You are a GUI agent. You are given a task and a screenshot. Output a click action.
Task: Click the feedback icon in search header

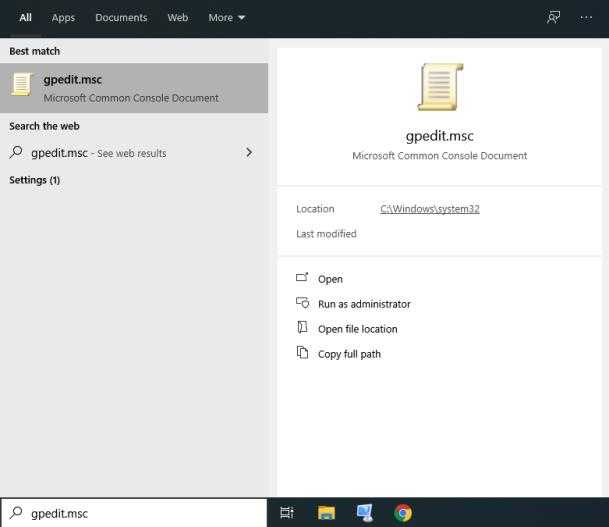[x=553, y=17]
